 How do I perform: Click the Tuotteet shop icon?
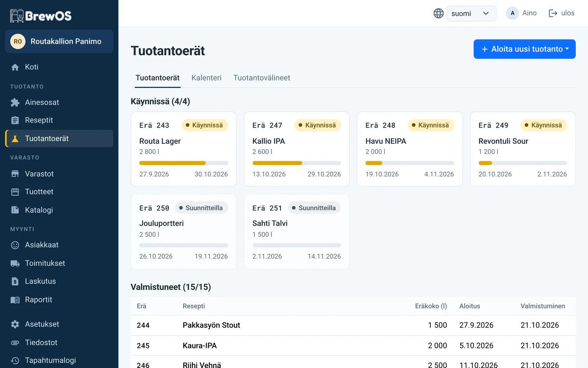coord(15,192)
